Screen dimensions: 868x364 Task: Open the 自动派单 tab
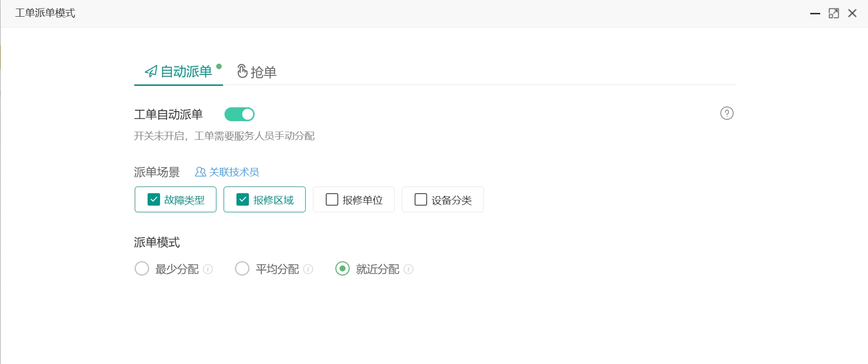[x=179, y=72]
